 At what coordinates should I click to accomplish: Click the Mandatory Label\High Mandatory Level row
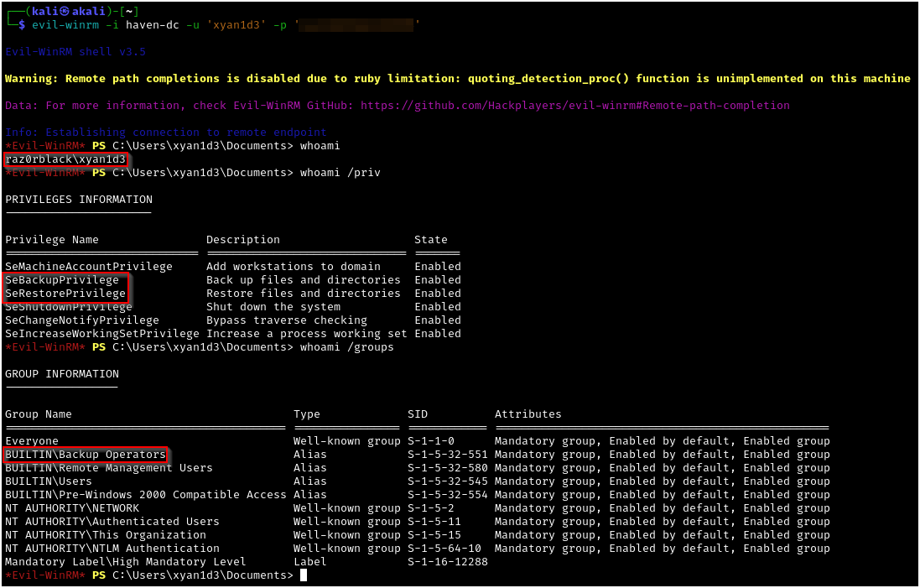pos(125,562)
